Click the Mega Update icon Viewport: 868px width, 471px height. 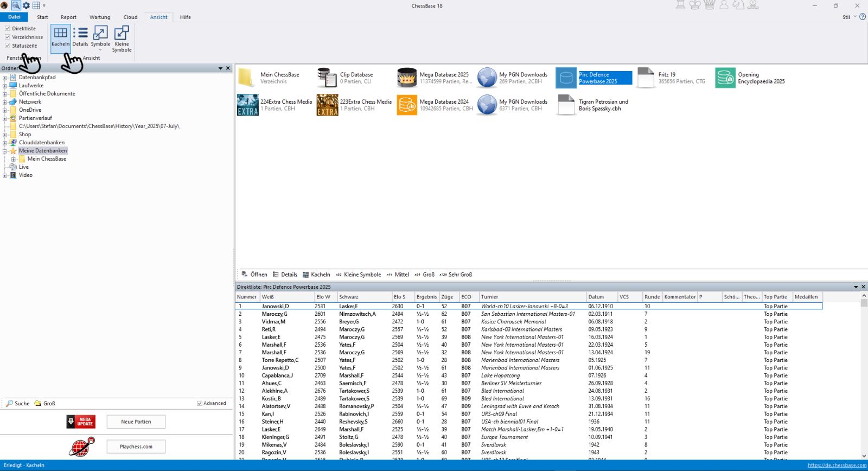[x=81, y=422]
